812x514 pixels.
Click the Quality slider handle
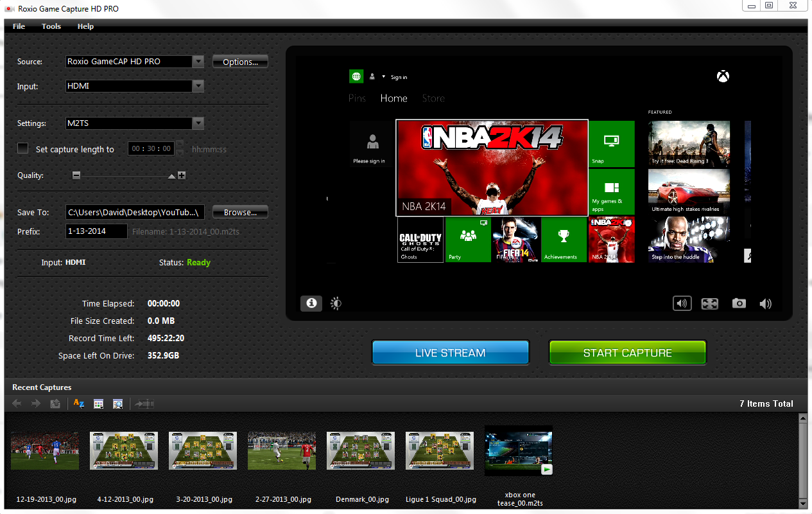point(171,176)
